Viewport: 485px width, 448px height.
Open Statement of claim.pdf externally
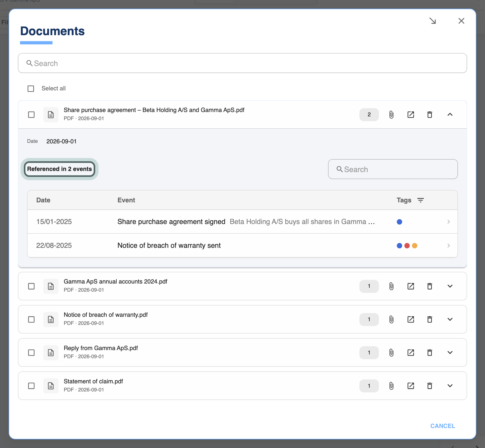point(411,386)
